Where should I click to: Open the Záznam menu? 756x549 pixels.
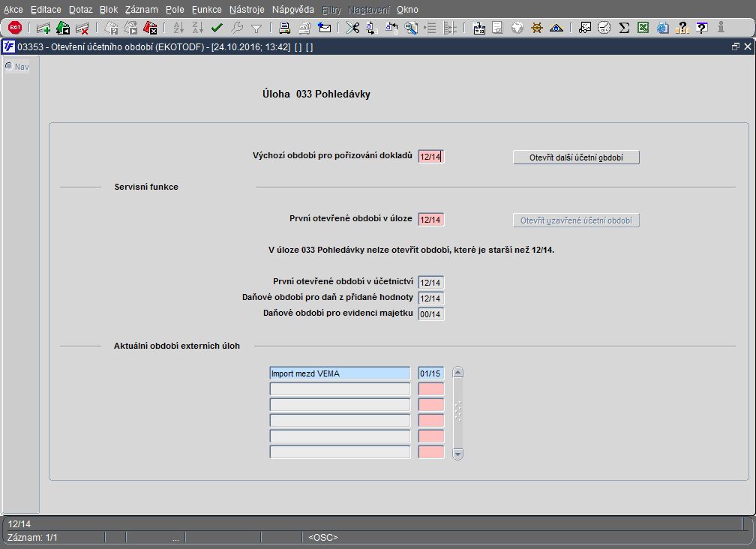[x=141, y=10]
